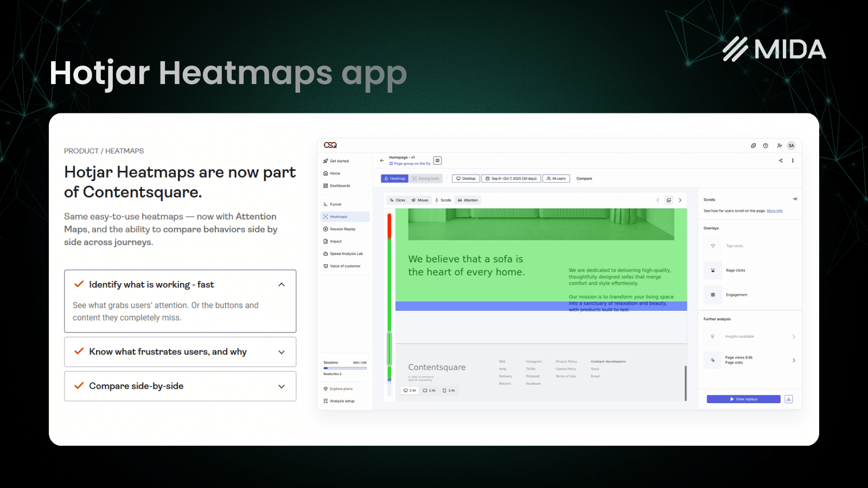Viewport: 868px width, 488px height.
Task: Toggle the Rage clicks overlay
Action: pyautogui.click(x=713, y=270)
